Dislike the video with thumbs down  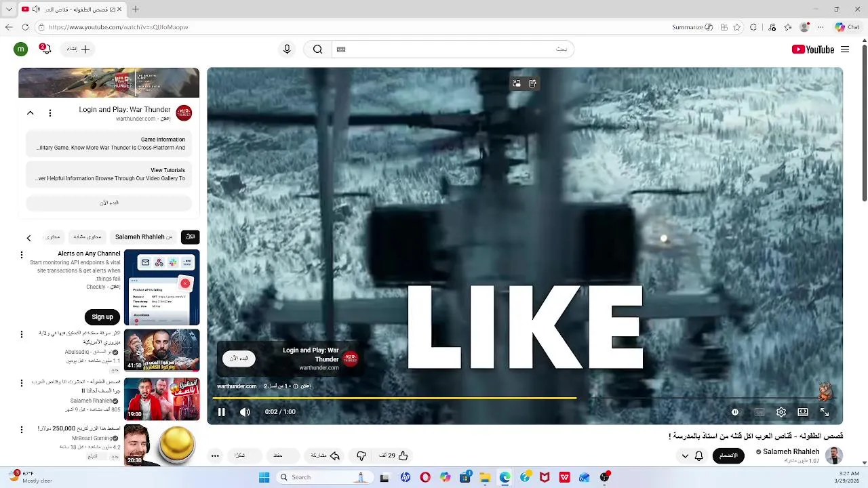click(x=361, y=455)
